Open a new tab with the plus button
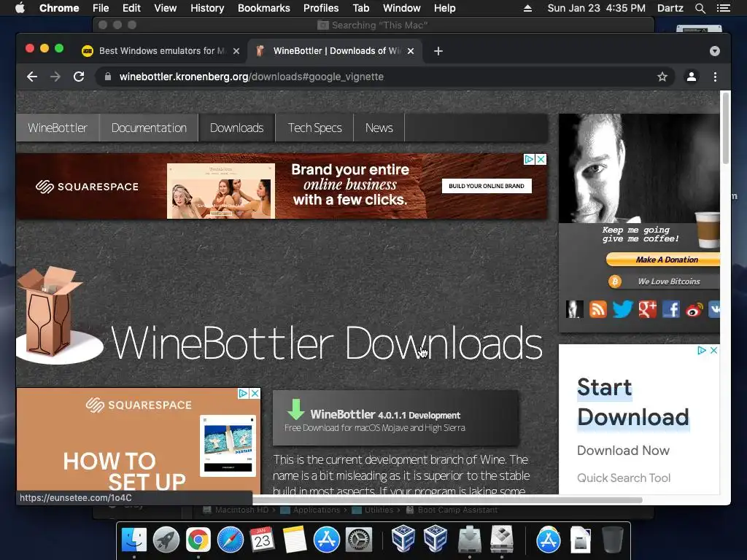 tap(438, 51)
